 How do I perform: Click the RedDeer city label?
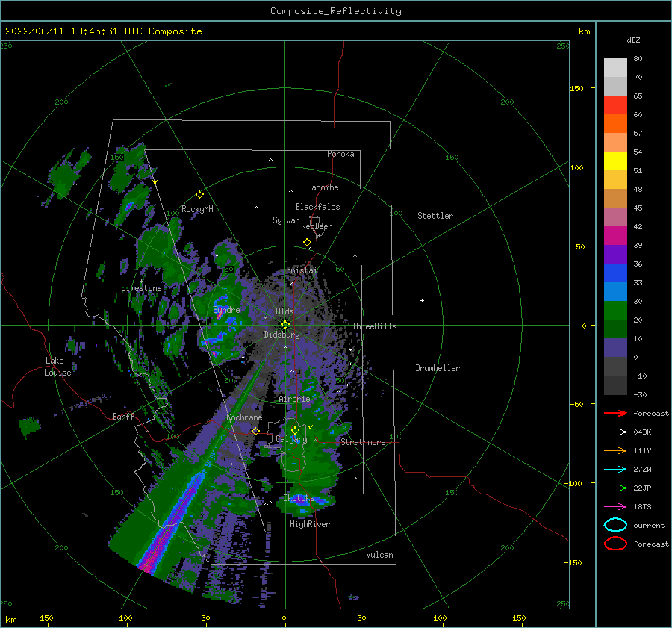(317, 226)
